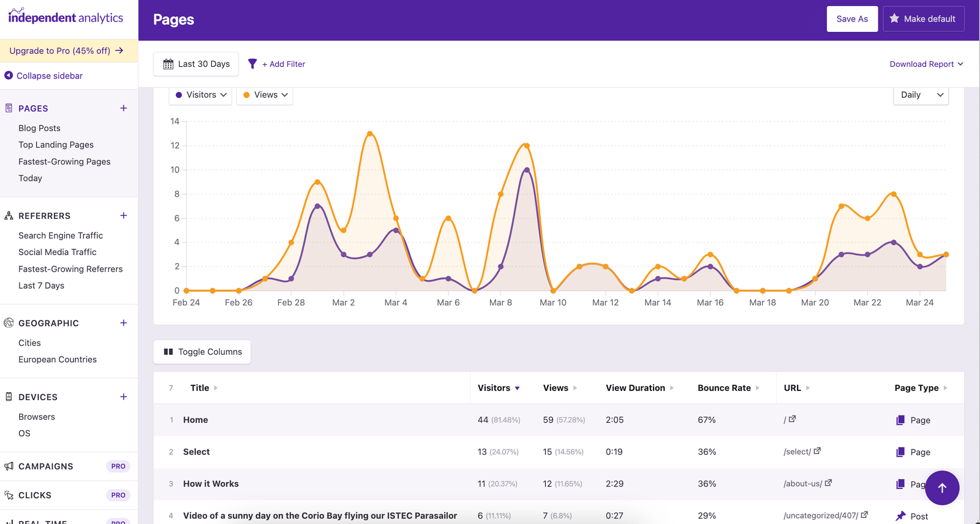Click the Mar 2 Views peak data point

[x=370, y=134]
